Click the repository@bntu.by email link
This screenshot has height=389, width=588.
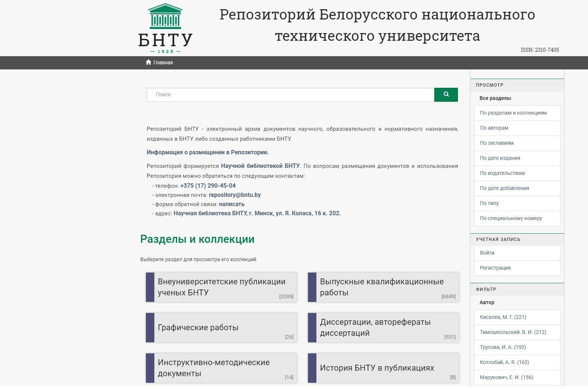pos(235,195)
